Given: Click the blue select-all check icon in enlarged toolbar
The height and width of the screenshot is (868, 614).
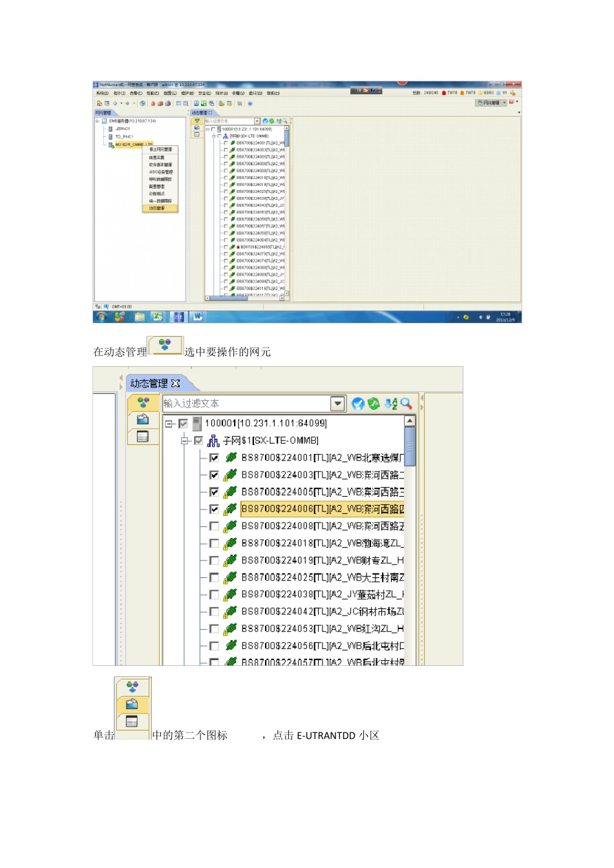Looking at the screenshot, I should [358, 404].
